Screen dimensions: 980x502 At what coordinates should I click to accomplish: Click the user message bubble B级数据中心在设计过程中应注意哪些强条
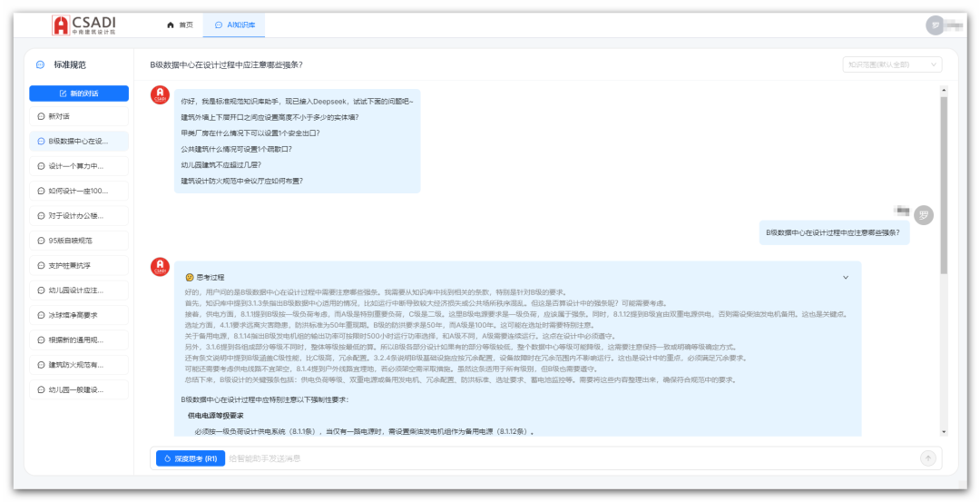tap(834, 231)
